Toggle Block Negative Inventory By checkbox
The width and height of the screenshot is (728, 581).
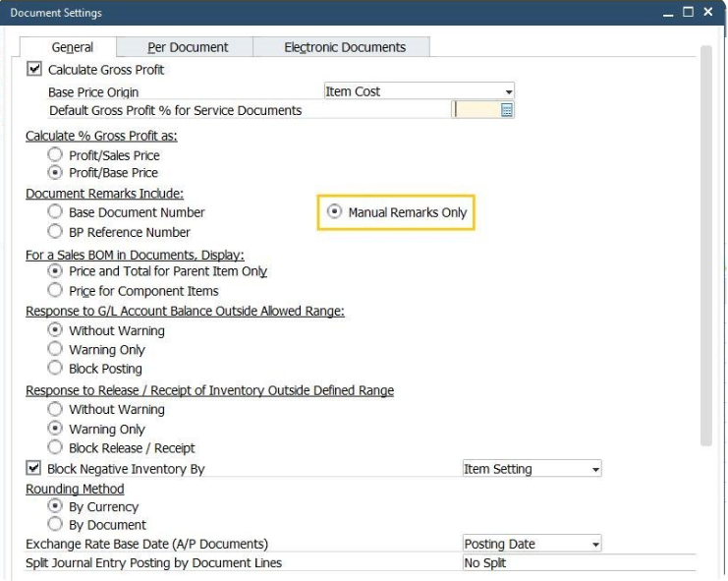coord(34,469)
